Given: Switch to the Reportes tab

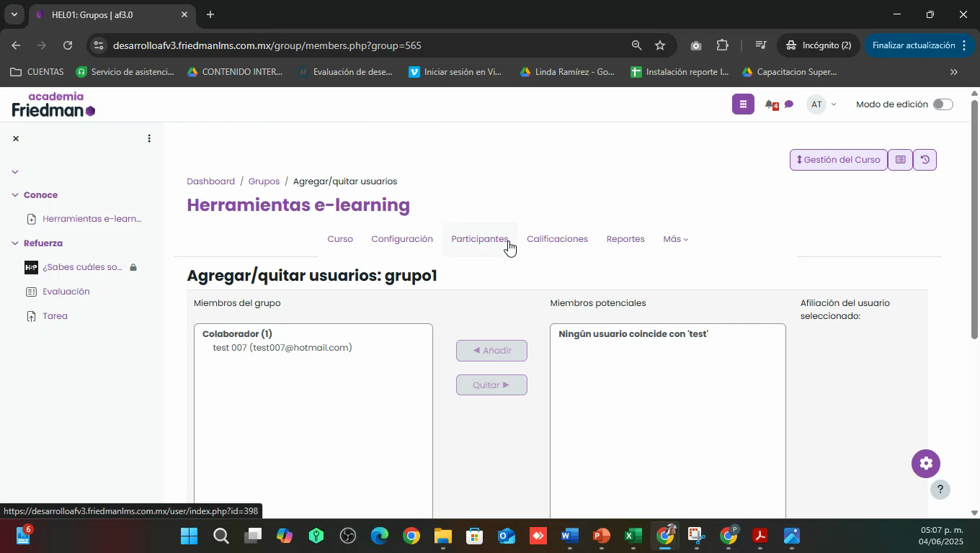Looking at the screenshot, I should (625, 239).
